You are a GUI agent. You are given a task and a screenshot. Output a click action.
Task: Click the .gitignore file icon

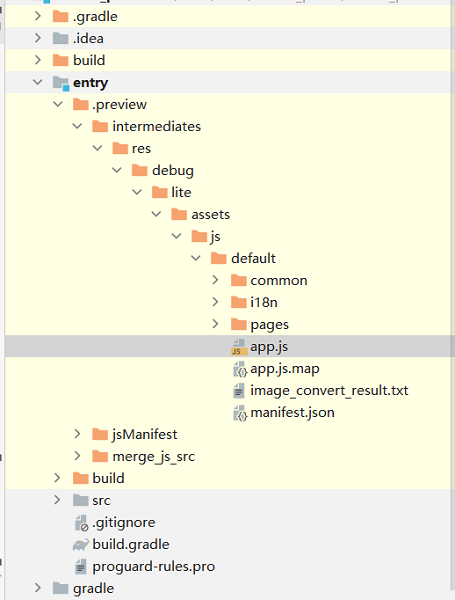pyautogui.click(x=82, y=523)
